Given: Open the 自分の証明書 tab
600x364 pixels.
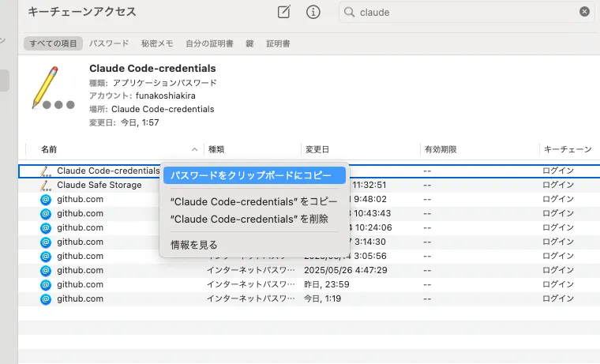Looking at the screenshot, I should [x=209, y=43].
